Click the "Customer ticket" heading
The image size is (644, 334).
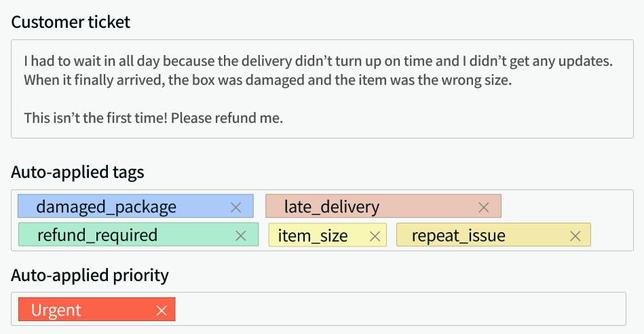coord(71,22)
